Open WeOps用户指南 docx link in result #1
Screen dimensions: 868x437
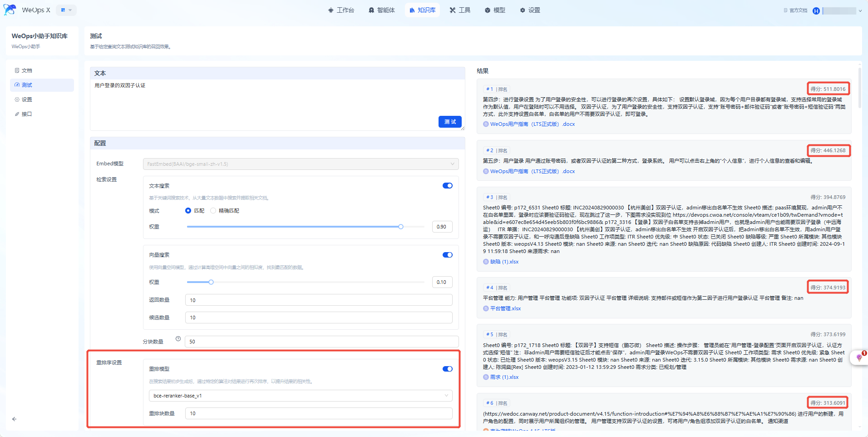click(533, 124)
